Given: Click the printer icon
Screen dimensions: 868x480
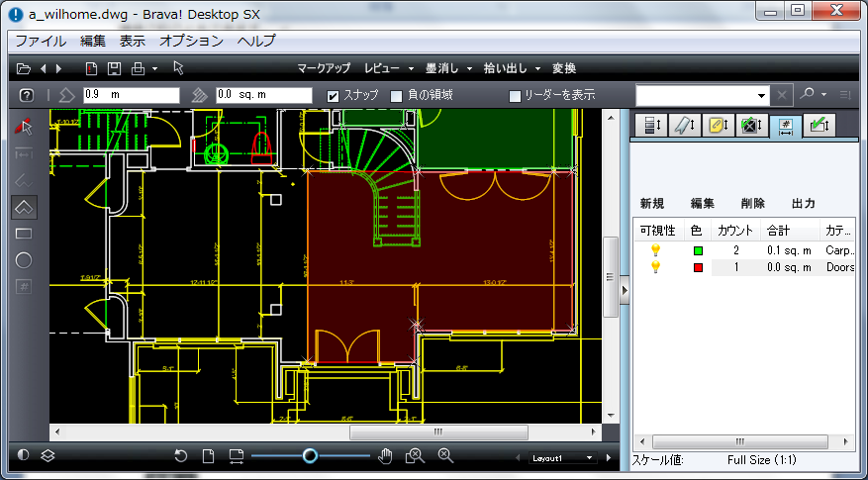Looking at the screenshot, I should coord(138,68).
